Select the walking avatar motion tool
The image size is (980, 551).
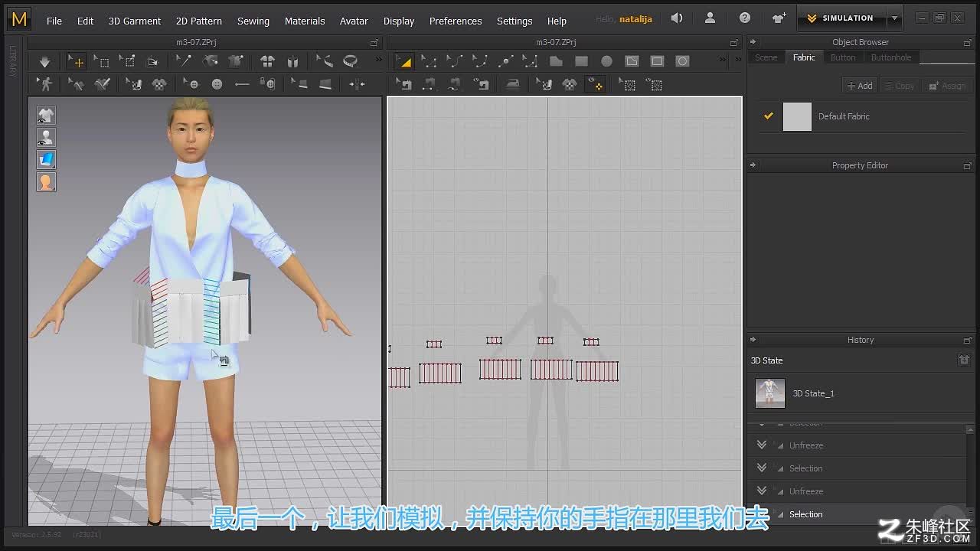pyautogui.click(x=44, y=84)
